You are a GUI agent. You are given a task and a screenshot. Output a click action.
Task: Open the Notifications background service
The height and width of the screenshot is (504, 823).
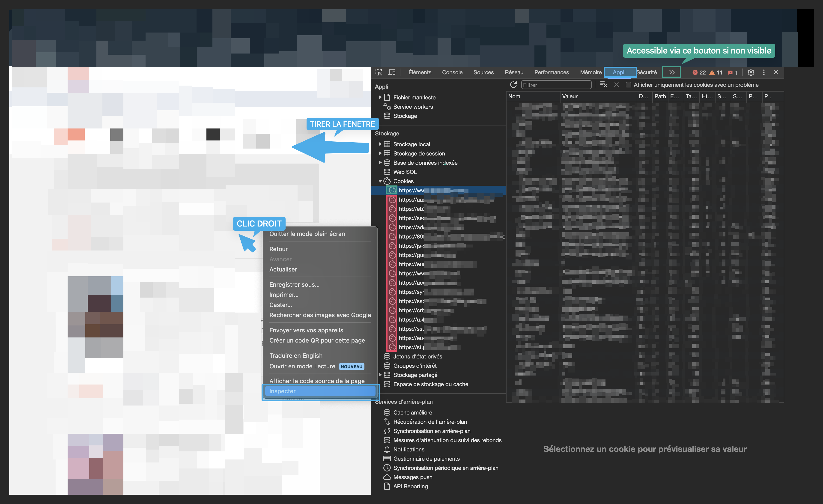409,449
